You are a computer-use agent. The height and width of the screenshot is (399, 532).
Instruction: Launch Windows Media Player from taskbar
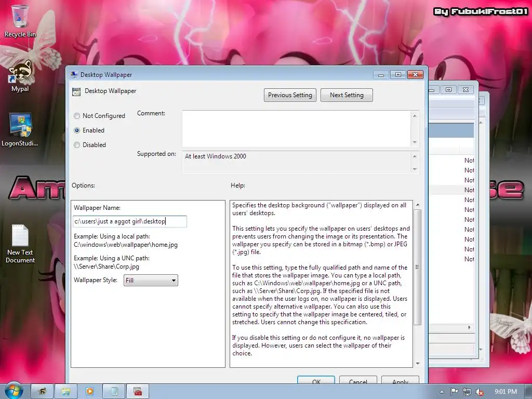(x=89, y=392)
